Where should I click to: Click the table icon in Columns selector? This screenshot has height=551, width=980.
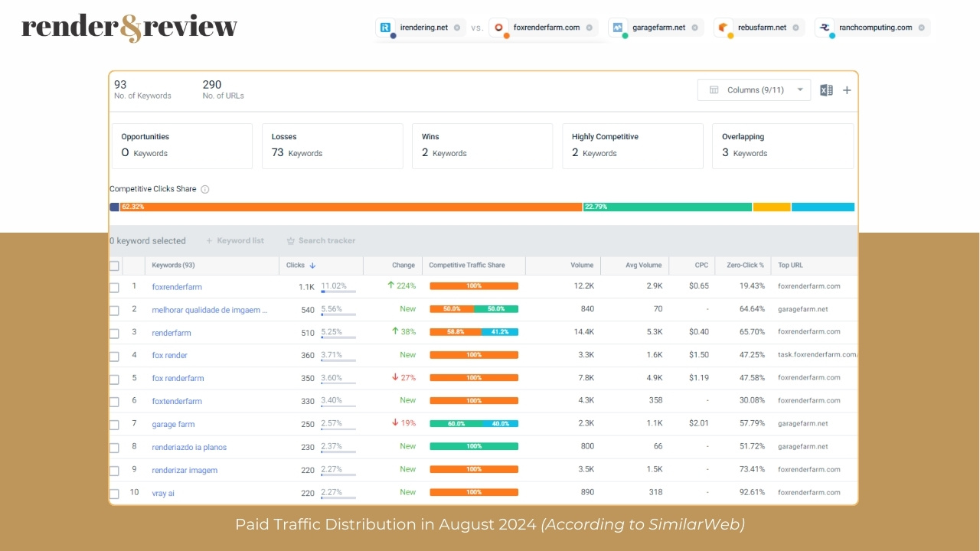pyautogui.click(x=714, y=90)
